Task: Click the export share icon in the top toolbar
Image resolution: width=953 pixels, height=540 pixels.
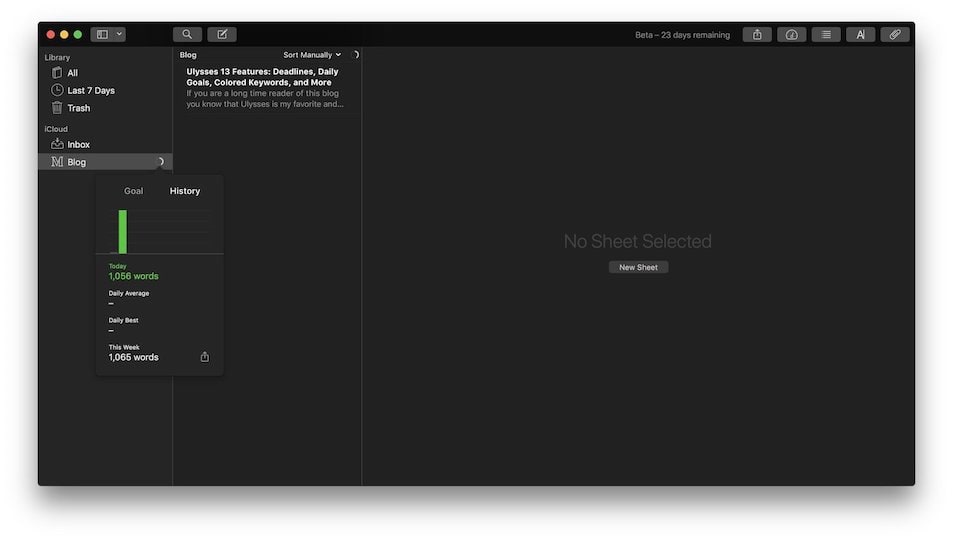Action: [757, 34]
